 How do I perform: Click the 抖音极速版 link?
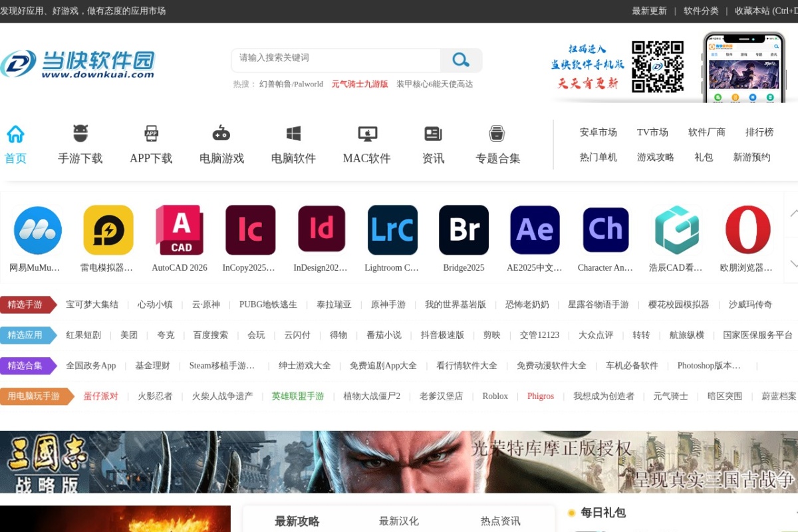[x=442, y=335]
